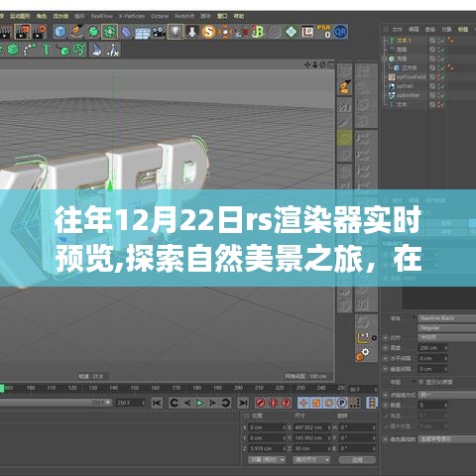Render to Picture Viewer clapperboard icon
The height and width of the screenshot is (476, 476).
(x=23, y=32)
